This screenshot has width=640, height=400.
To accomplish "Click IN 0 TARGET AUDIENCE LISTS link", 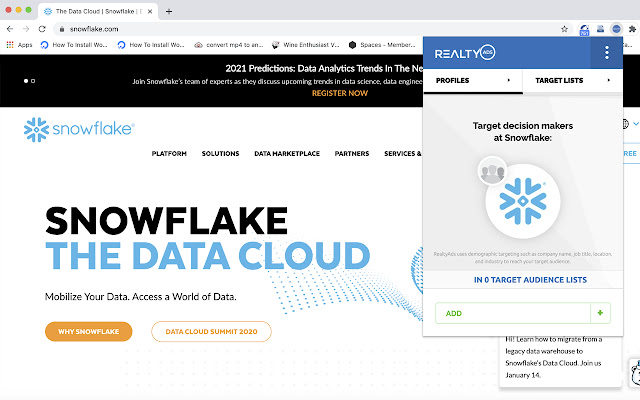I will coord(530,280).
